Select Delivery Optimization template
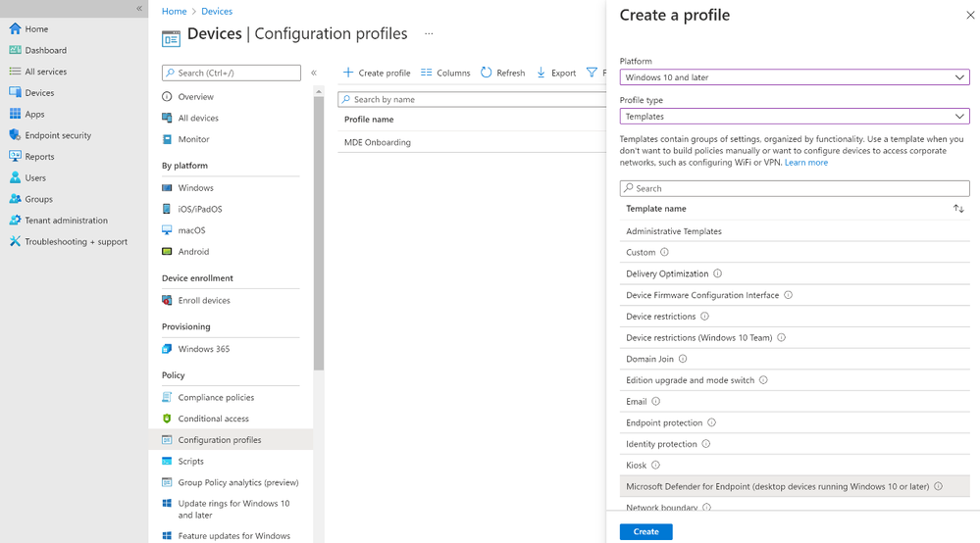 click(795, 273)
